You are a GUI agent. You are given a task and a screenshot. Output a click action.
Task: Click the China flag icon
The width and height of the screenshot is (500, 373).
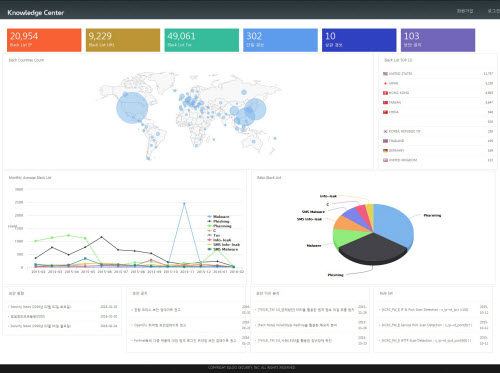[385, 112]
